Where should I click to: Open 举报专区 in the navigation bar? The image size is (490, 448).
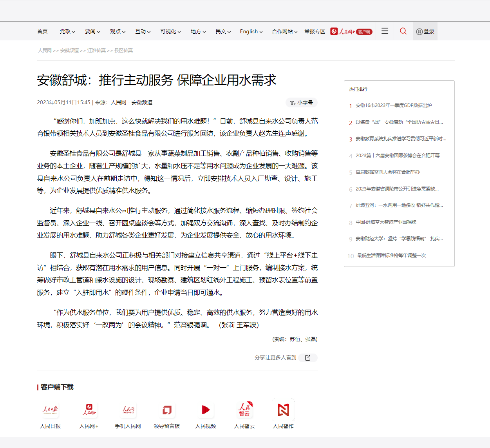(315, 32)
